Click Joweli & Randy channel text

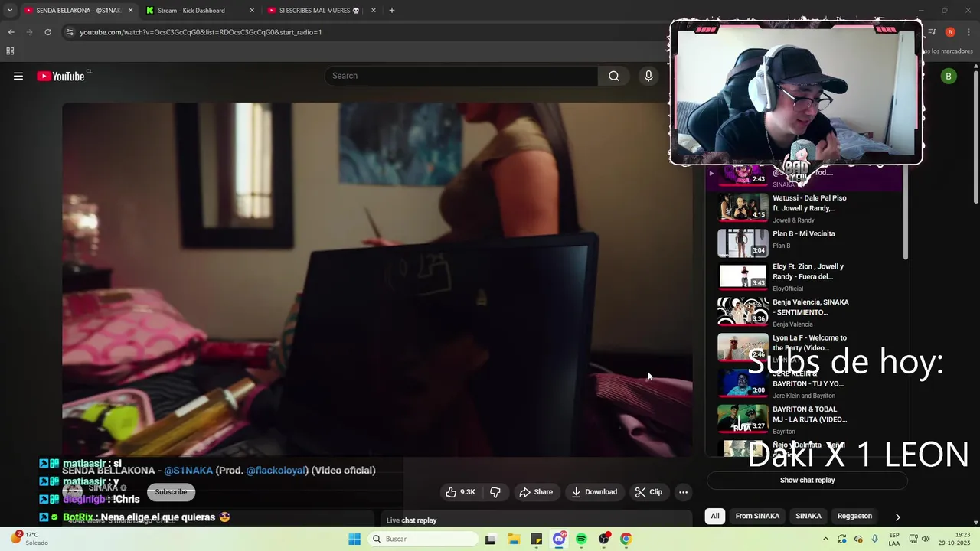793,220
